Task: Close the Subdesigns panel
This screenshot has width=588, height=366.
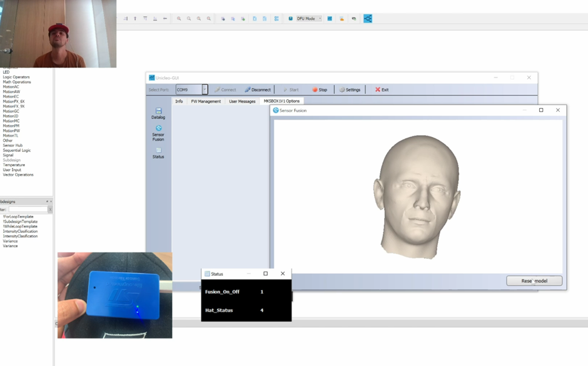Action: click(x=51, y=201)
